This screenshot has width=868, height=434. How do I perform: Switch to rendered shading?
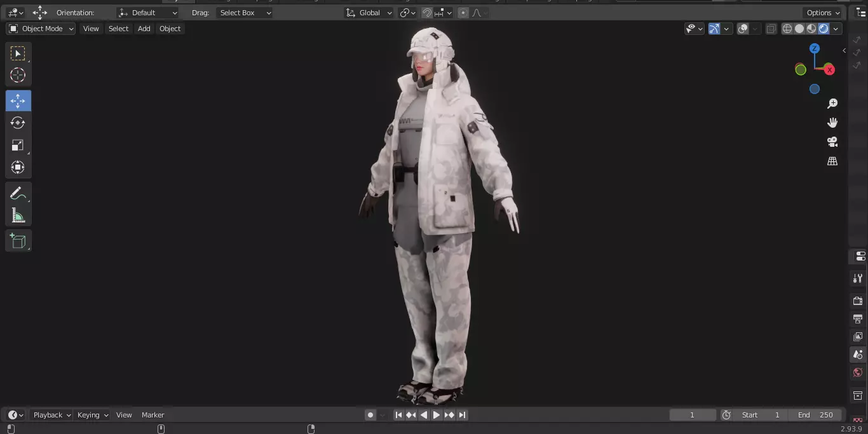(824, 29)
